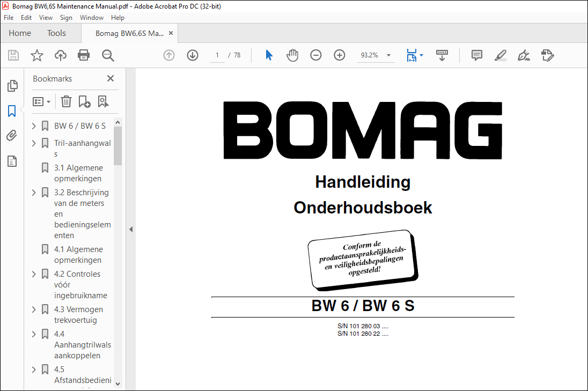Click the page number input field
Viewport: 588px width, 391px height.
tap(217, 55)
